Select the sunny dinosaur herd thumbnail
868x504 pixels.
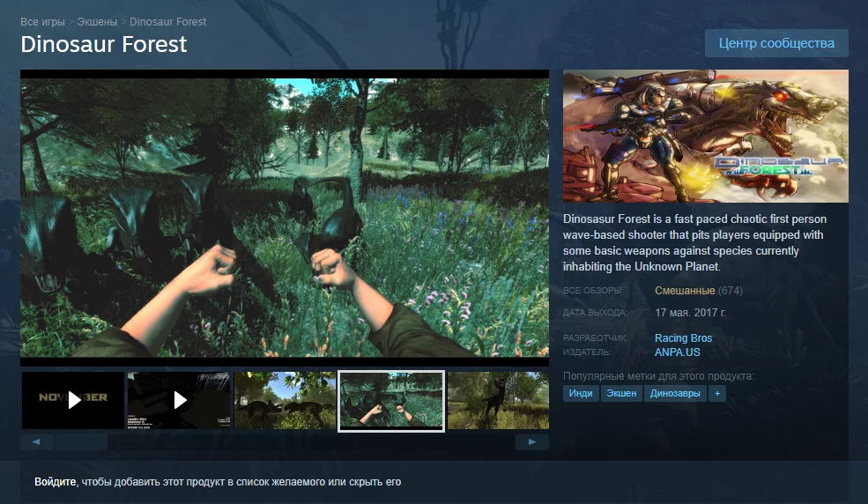(x=286, y=400)
